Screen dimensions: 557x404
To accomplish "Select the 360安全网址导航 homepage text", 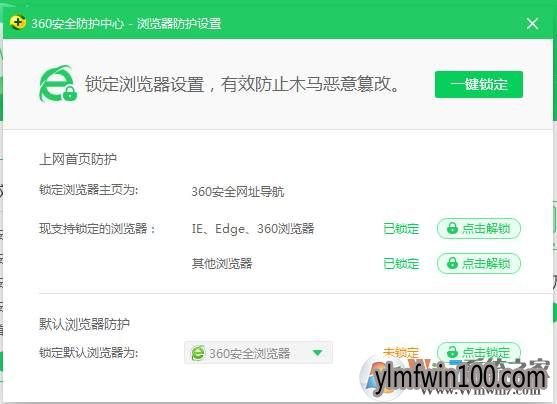I will pyautogui.click(x=238, y=192).
